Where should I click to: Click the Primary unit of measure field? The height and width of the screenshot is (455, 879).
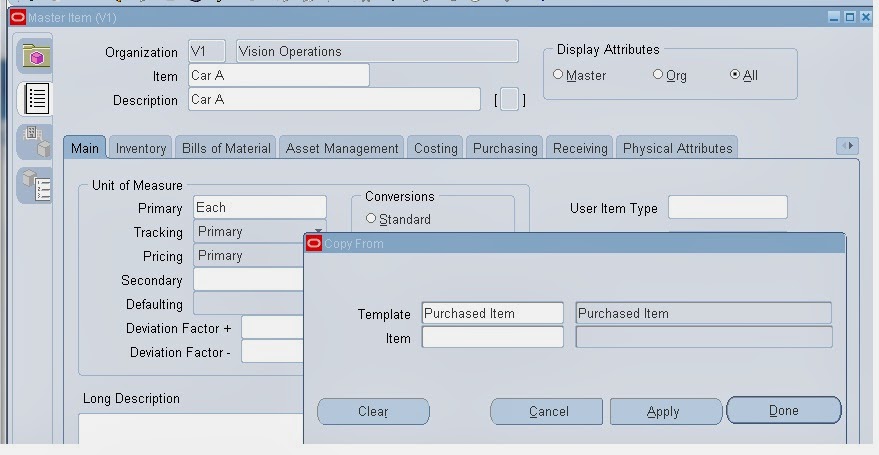pos(260,207)
